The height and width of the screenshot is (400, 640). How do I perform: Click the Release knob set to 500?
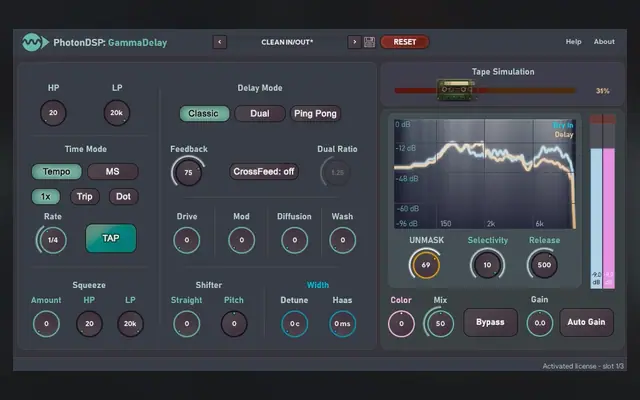[x=544, y=265]
